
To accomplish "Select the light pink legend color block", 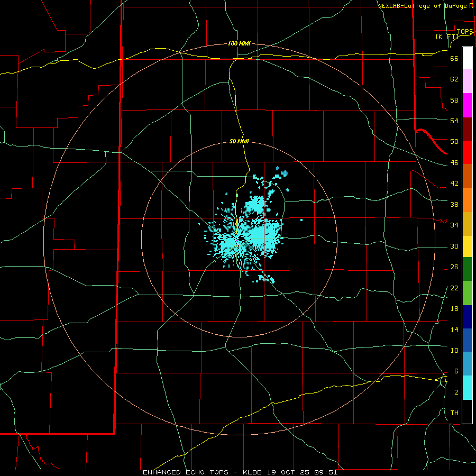I will 467,81.
